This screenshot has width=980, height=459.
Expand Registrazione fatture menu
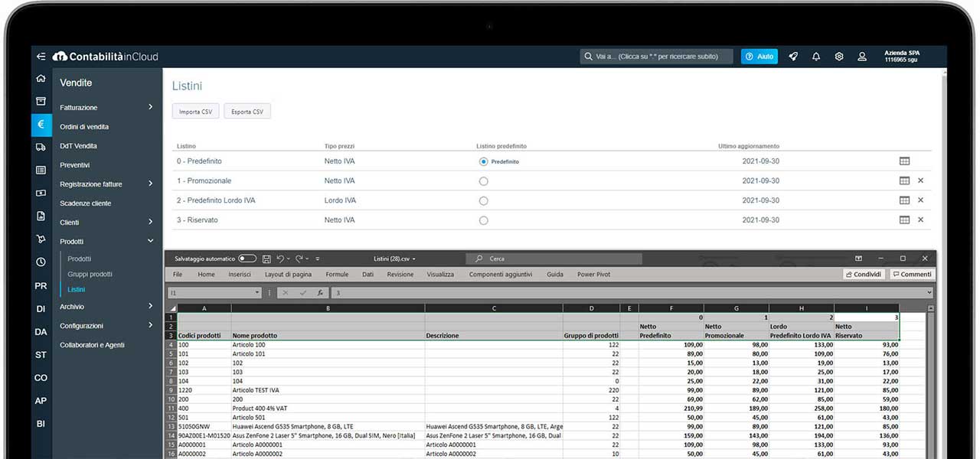[150, 184]
